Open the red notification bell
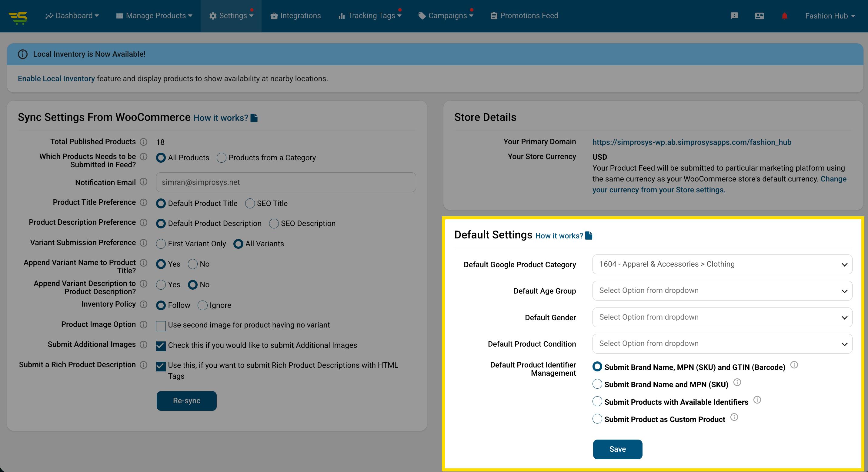 [x=784, y=16]
